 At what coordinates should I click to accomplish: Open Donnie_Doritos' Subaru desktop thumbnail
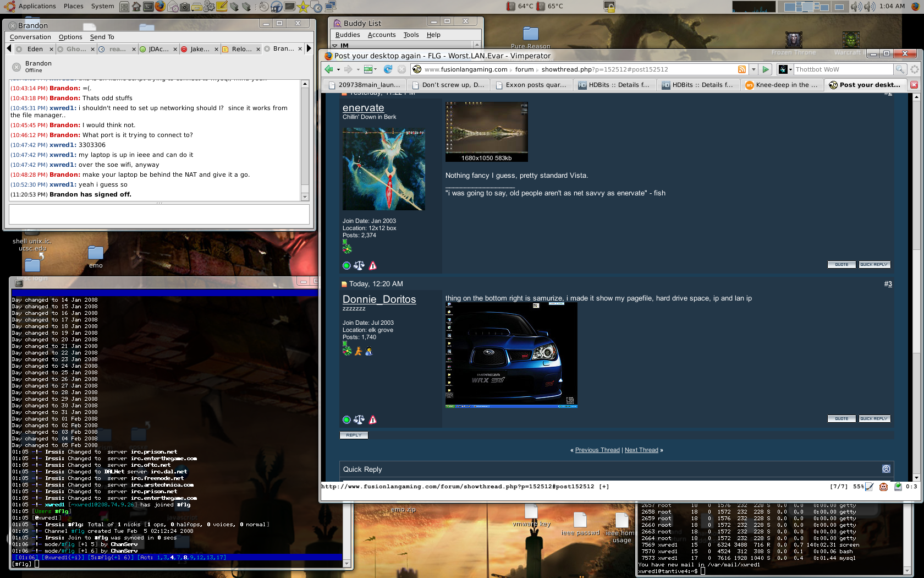pos(512,355)
